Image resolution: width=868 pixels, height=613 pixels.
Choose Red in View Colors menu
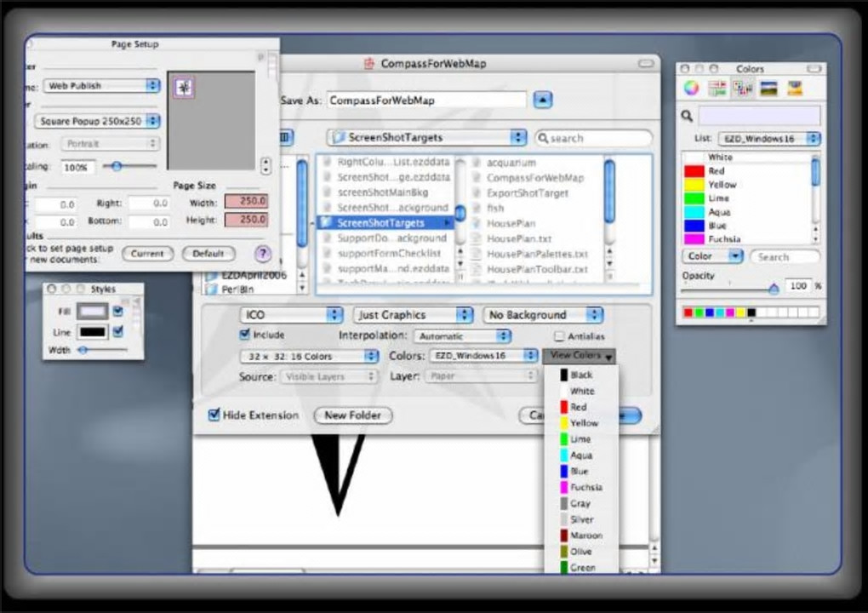click(580, 407)
